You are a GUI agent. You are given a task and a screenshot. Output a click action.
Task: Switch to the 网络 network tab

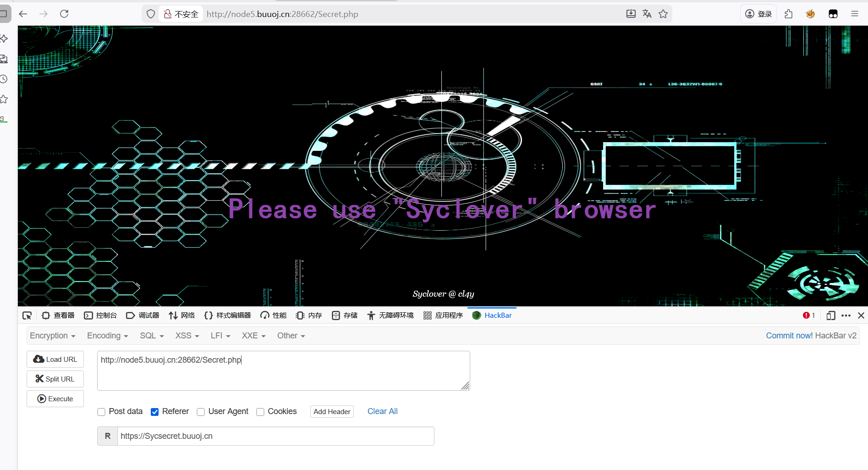[182, 315]
